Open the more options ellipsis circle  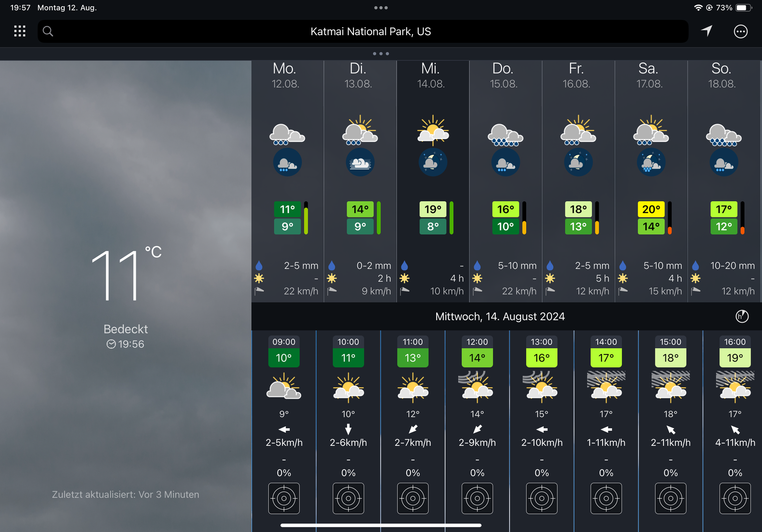tap(741, 31)
